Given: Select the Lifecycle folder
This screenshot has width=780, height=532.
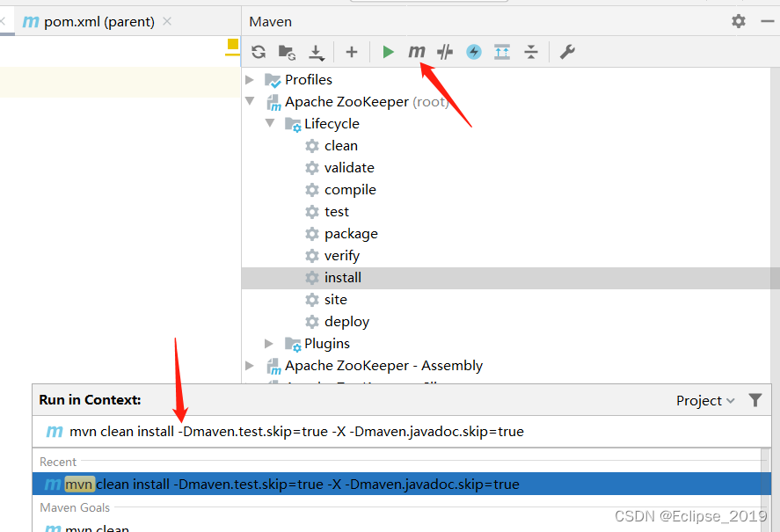Looking at the screenshot, I should (x=332, y=124).
